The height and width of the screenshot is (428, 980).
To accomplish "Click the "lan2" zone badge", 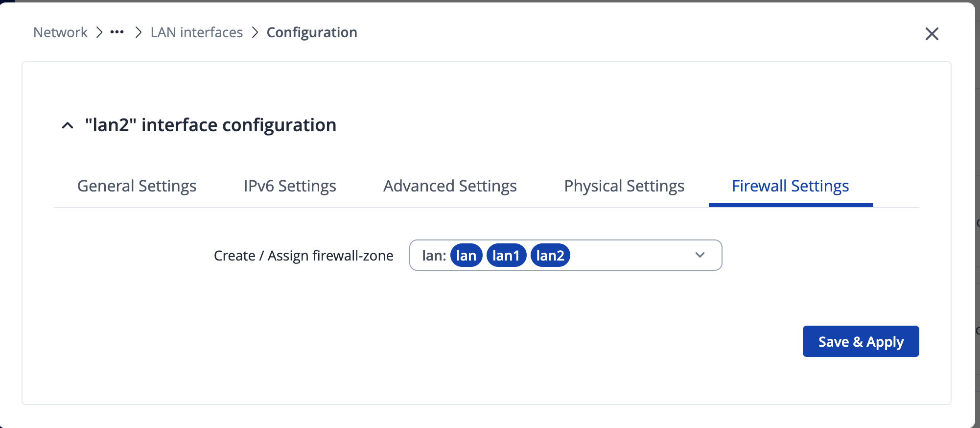I will (x=550, y=256).
